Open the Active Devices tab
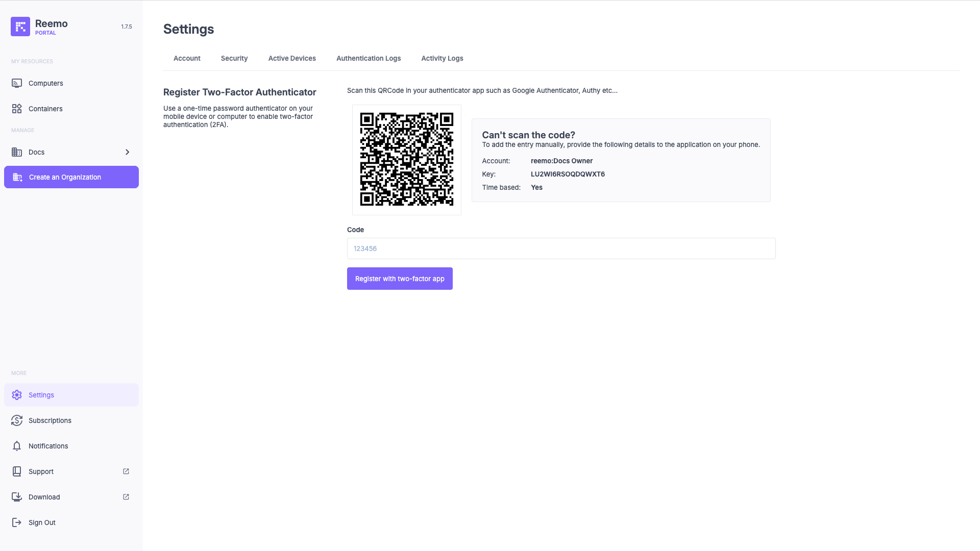The width and height of the screenshot is (980, 551). pos(292,58)
